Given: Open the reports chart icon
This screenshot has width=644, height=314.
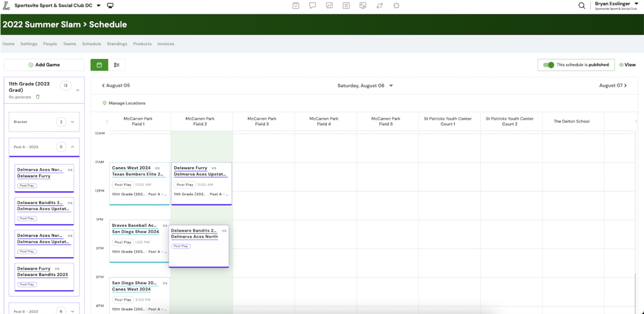Looking at the screenshot, I should tap(329, 5).
